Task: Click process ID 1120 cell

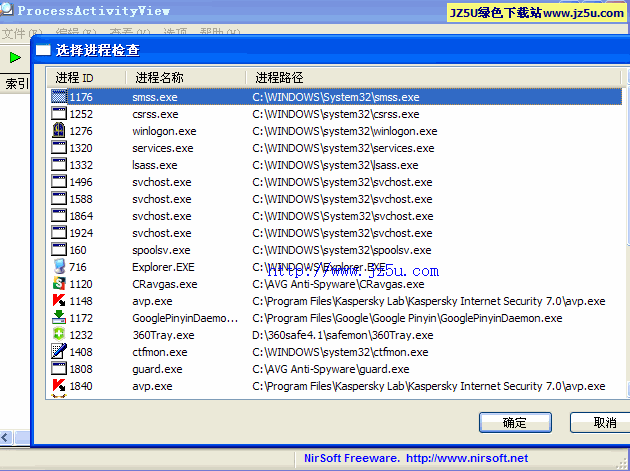Action: (81, 284)
